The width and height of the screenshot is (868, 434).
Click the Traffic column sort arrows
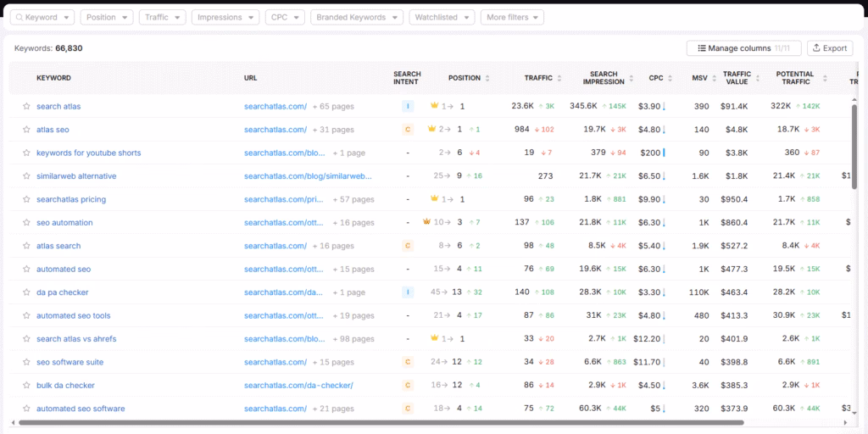coord(559,78)
